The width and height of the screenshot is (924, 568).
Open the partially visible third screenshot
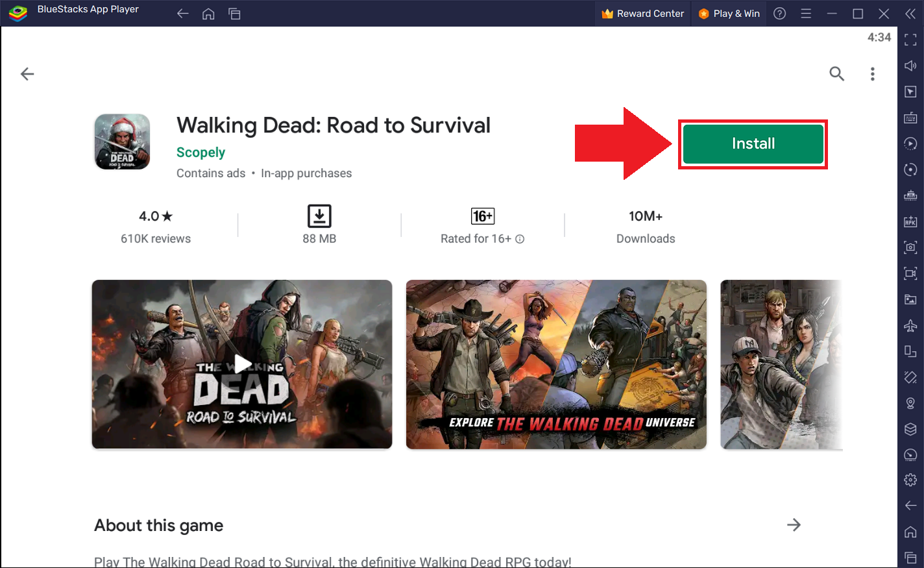click(x=781, y=364)
